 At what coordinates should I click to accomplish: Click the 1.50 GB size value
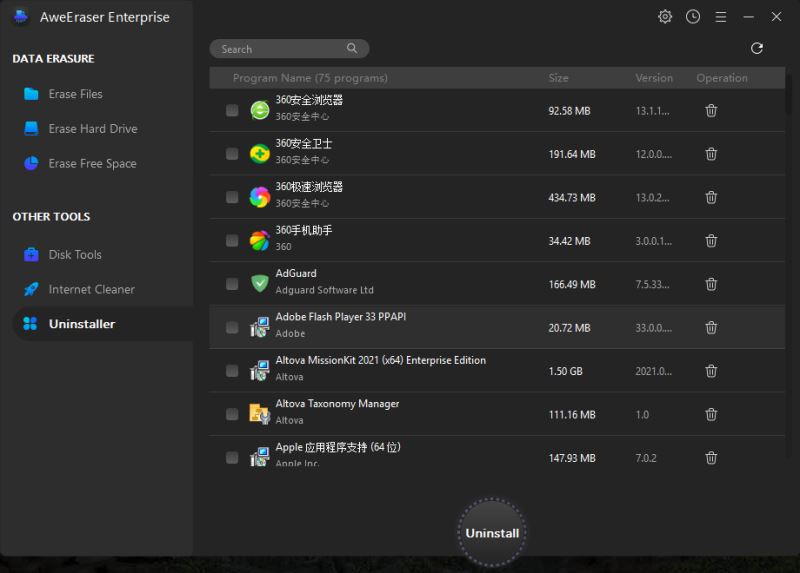click(565, 371)
